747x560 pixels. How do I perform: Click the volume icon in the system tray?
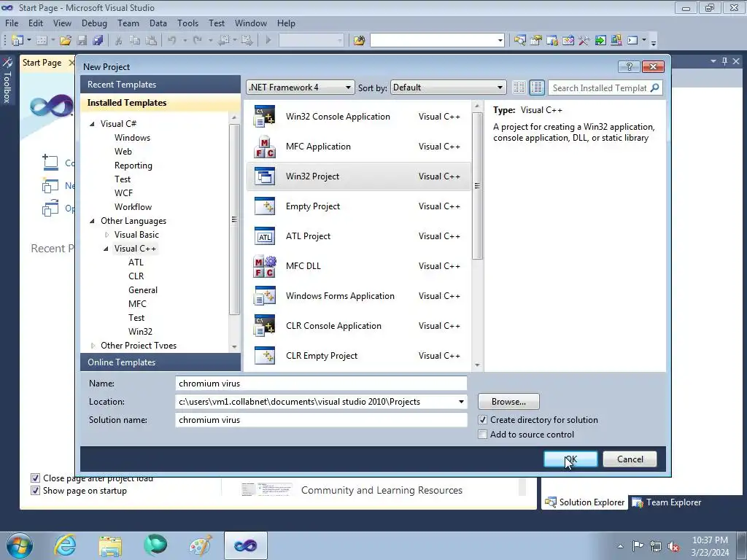(673, 546)
